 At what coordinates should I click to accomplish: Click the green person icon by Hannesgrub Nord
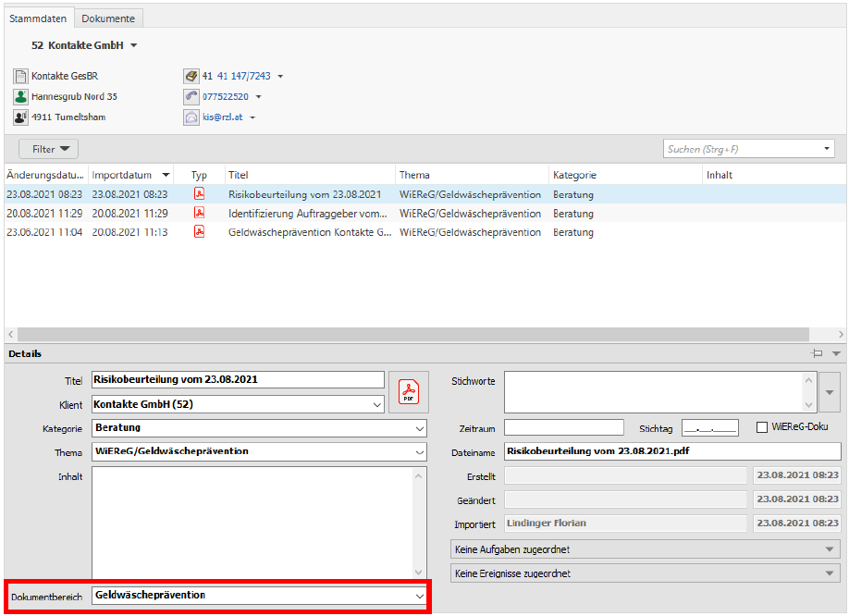(x=20, y=96)
